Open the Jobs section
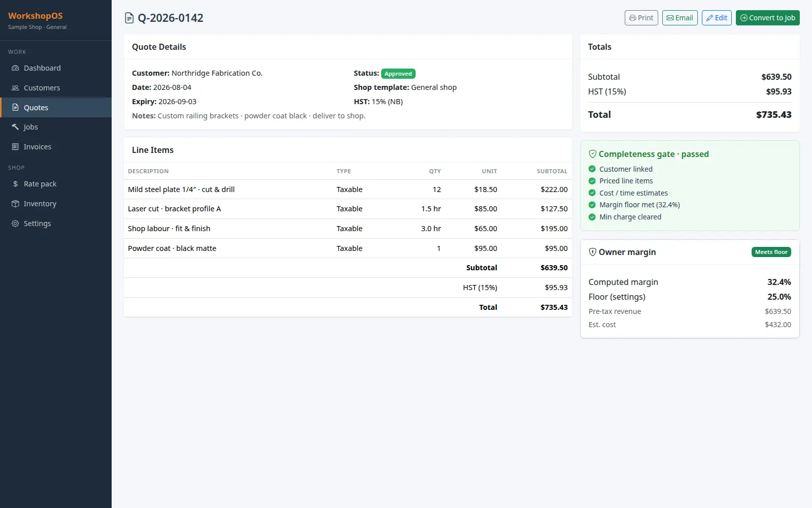Viewport: 812px width, 508px height. (x=56, y=127)
